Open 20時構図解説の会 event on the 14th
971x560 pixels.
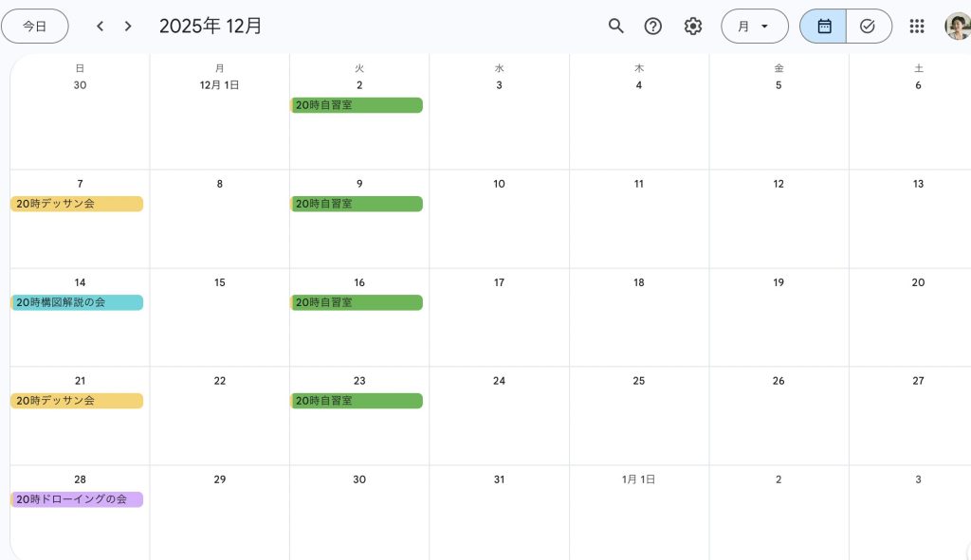pos(77,302)
